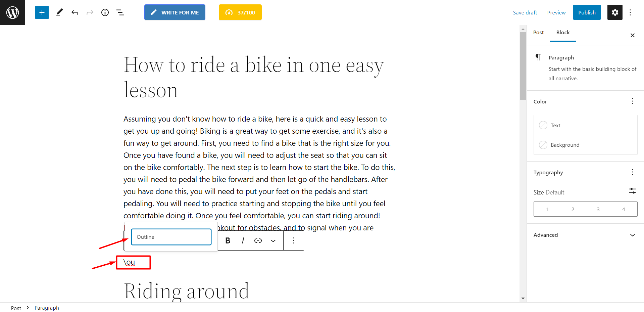Click the WRITE FOR ME button
Screen dimensions: 644x312
(175, 12)
